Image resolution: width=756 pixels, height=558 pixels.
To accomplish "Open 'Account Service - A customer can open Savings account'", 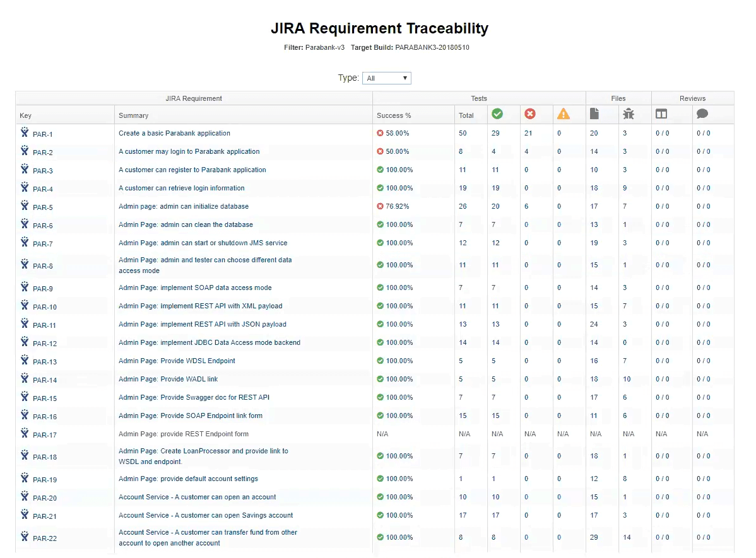I will (206, 516).
